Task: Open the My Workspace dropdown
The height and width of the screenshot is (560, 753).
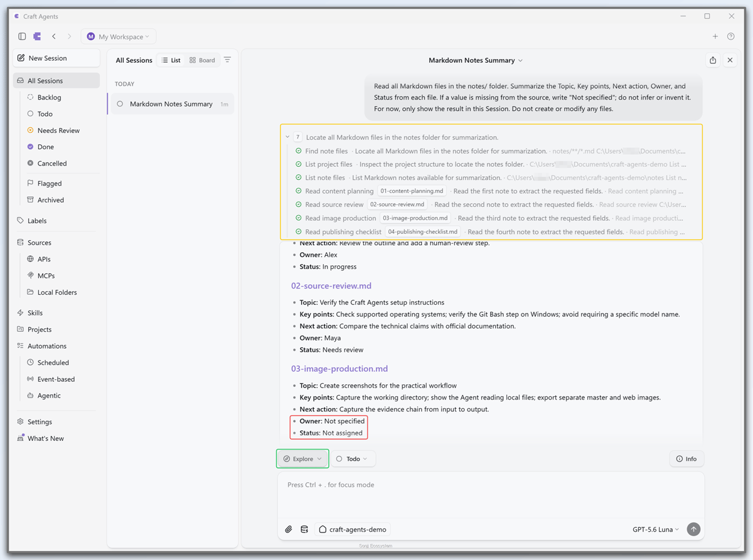Action: point(119,36)
